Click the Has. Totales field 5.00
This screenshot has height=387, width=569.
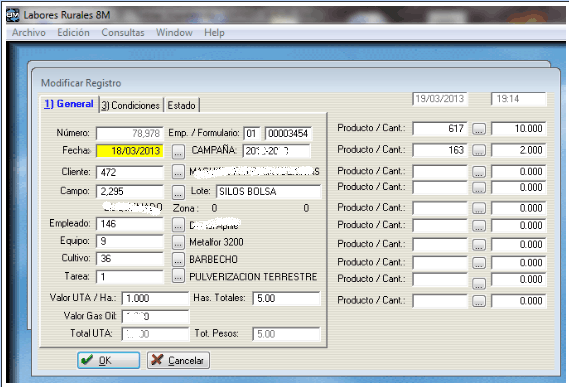pyautogui.click(x=287, y=298)
